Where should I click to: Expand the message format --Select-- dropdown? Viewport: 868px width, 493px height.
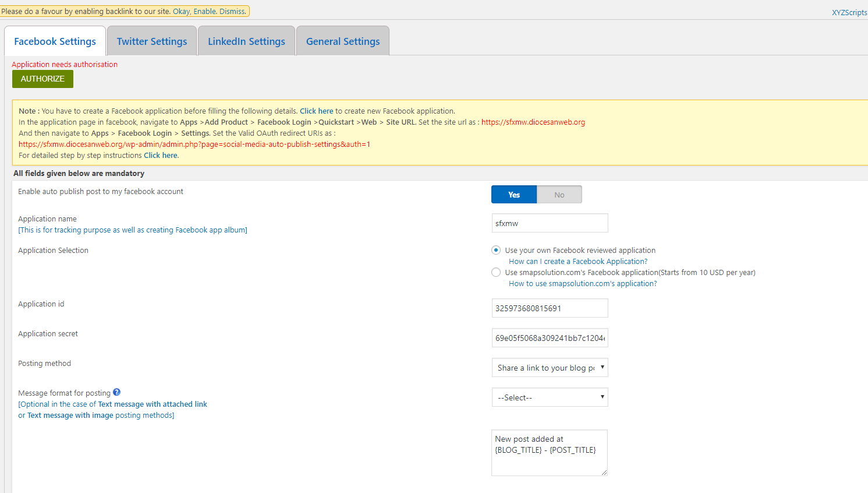(x=550, y=397)
